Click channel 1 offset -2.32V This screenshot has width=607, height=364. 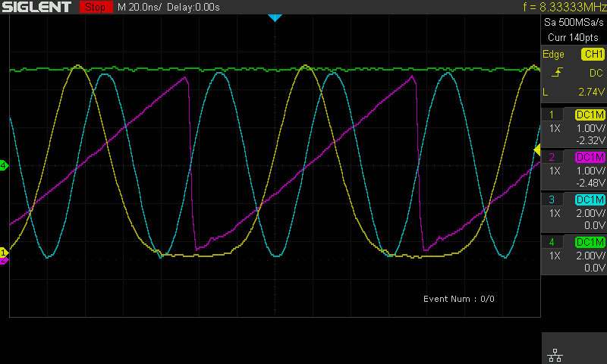590,140
